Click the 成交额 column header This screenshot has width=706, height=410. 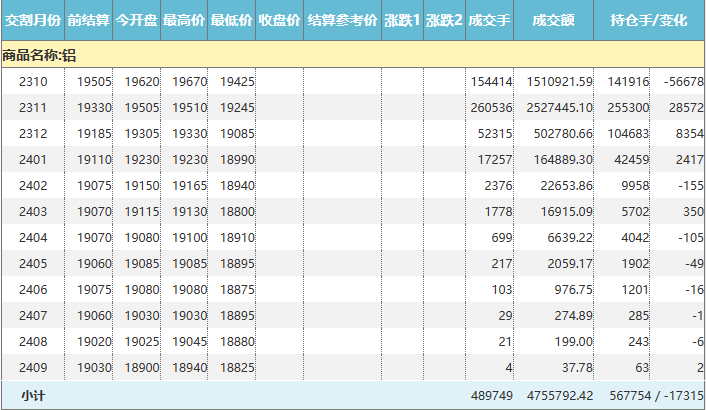coord(554,20)
